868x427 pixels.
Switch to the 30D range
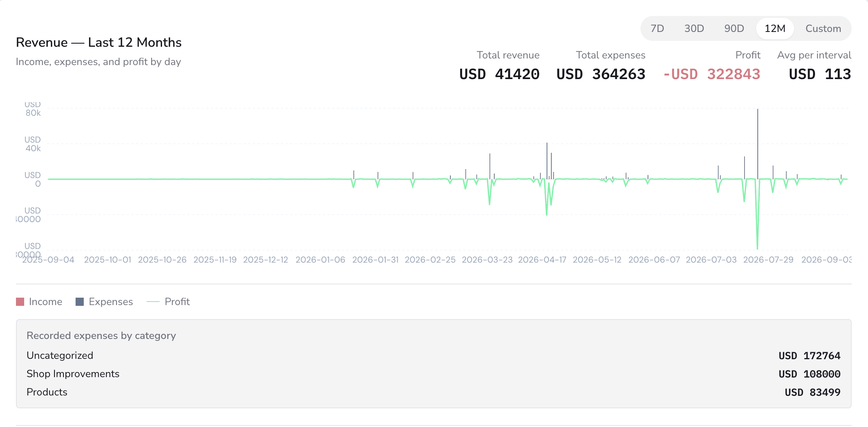(x=694, y=28)
